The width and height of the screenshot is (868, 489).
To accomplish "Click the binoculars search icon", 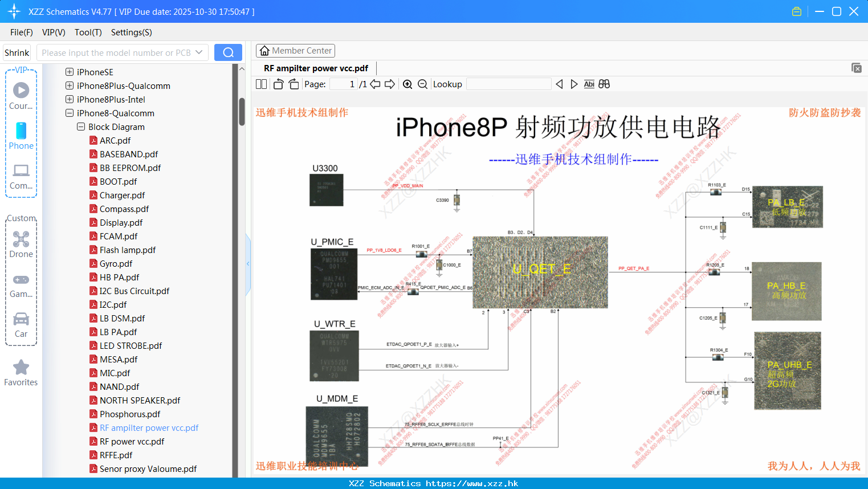I will click(604, 84).
